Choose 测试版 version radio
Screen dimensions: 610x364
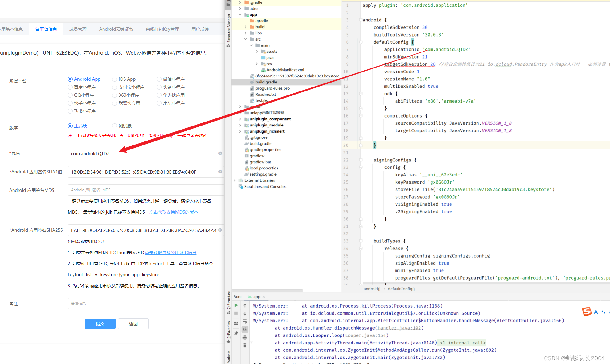coord(115,126)
